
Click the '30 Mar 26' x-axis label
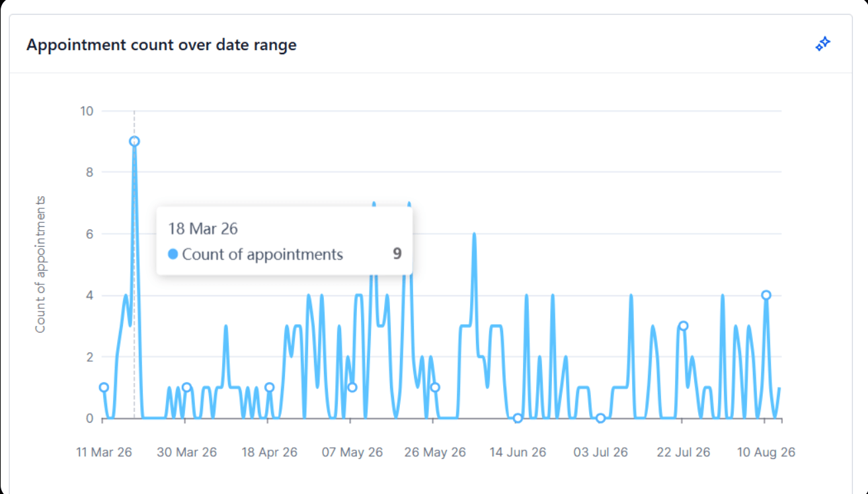click(186, 452)
